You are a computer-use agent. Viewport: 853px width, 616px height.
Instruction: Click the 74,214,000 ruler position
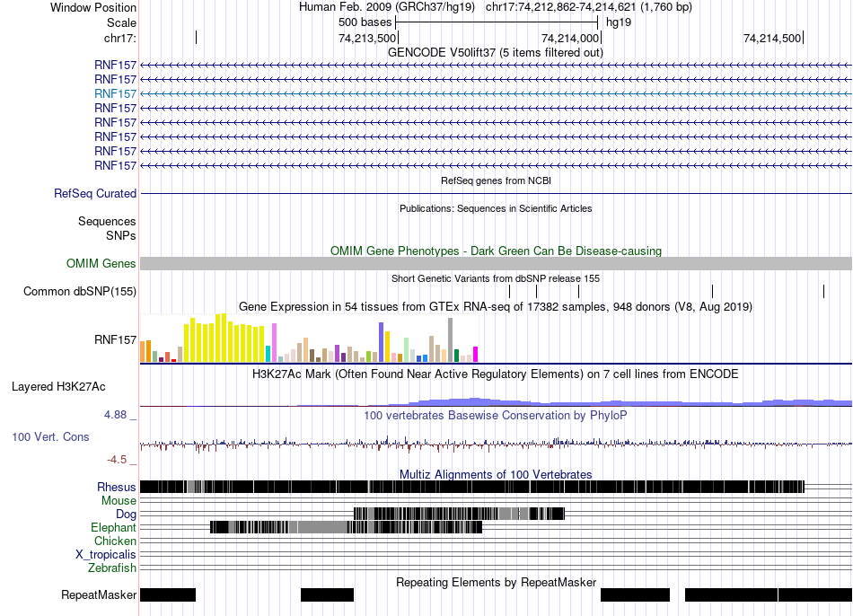coord(570,38)
